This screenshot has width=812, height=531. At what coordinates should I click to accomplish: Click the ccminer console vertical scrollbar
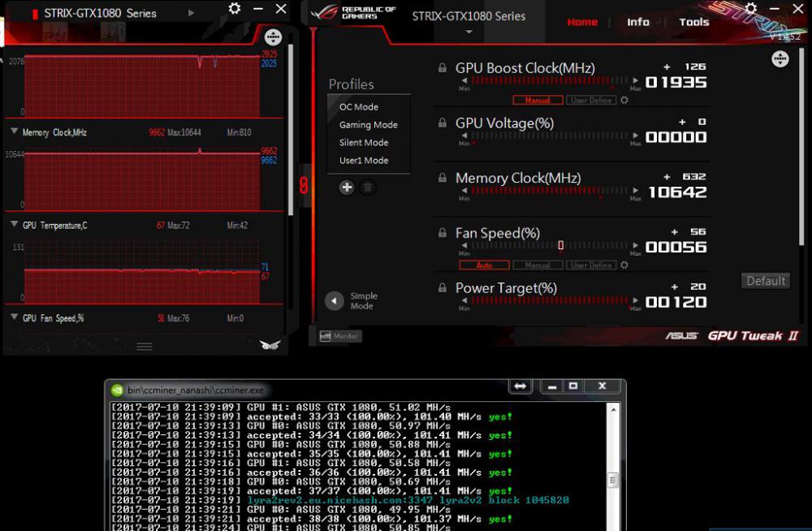614,471
